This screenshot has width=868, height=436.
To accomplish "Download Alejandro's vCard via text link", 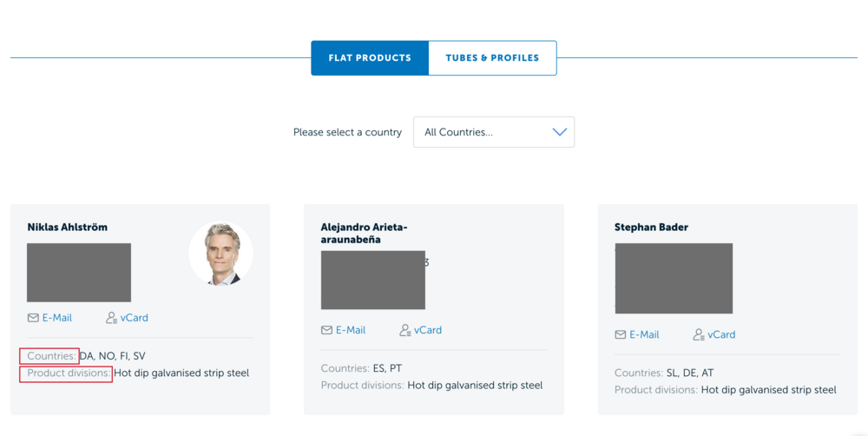I will (x=428, y=330).
